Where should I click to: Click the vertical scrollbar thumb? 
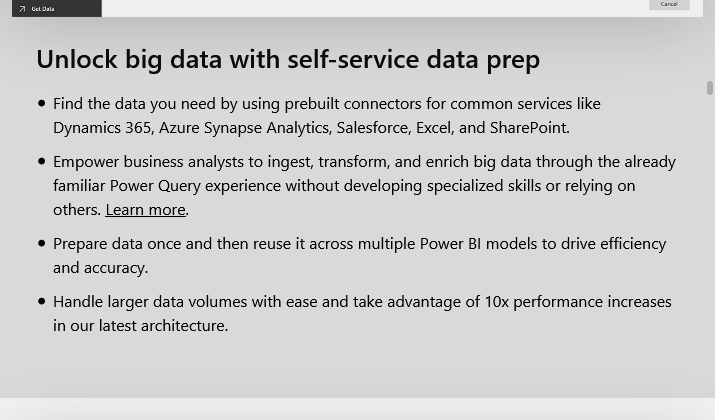click(x=710, y=88)
